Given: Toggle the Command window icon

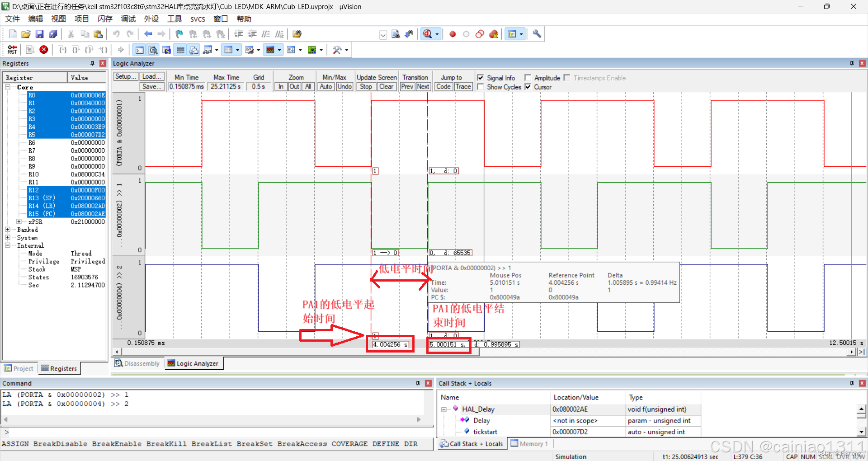Looking at the screenshot, I should pyautogui.click(x=140, y=50).
